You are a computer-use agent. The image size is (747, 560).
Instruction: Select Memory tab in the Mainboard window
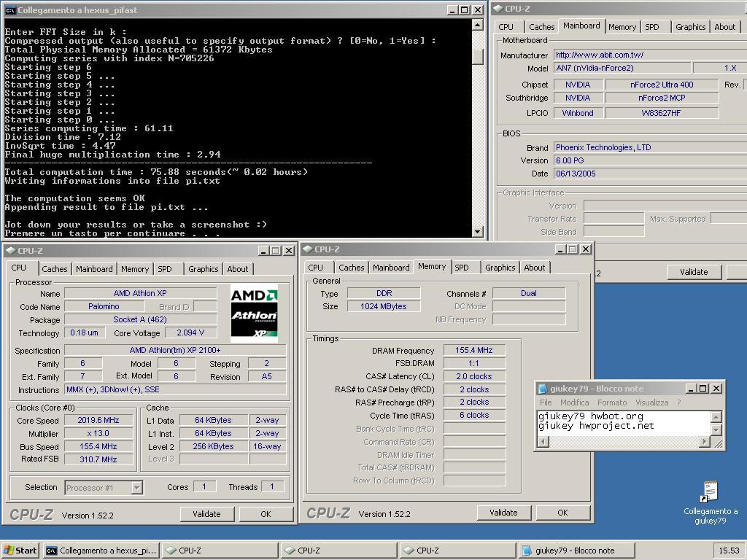[622, 27]
